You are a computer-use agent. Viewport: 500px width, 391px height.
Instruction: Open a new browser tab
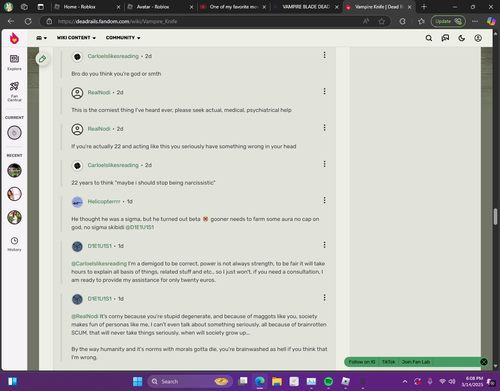(x=424, y=7)
